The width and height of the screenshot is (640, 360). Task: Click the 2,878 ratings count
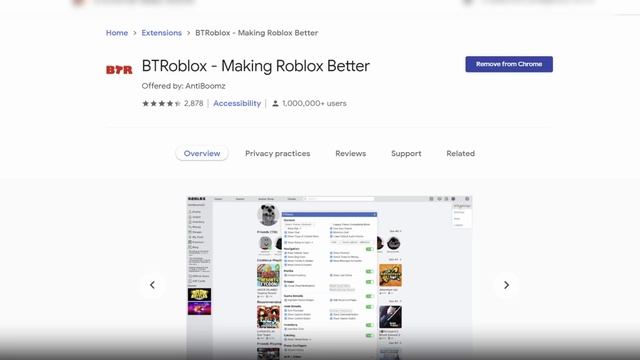coord(193,104)
